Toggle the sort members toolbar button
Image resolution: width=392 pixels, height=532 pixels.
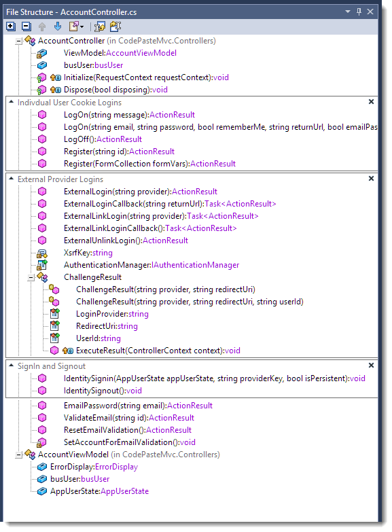100,26
